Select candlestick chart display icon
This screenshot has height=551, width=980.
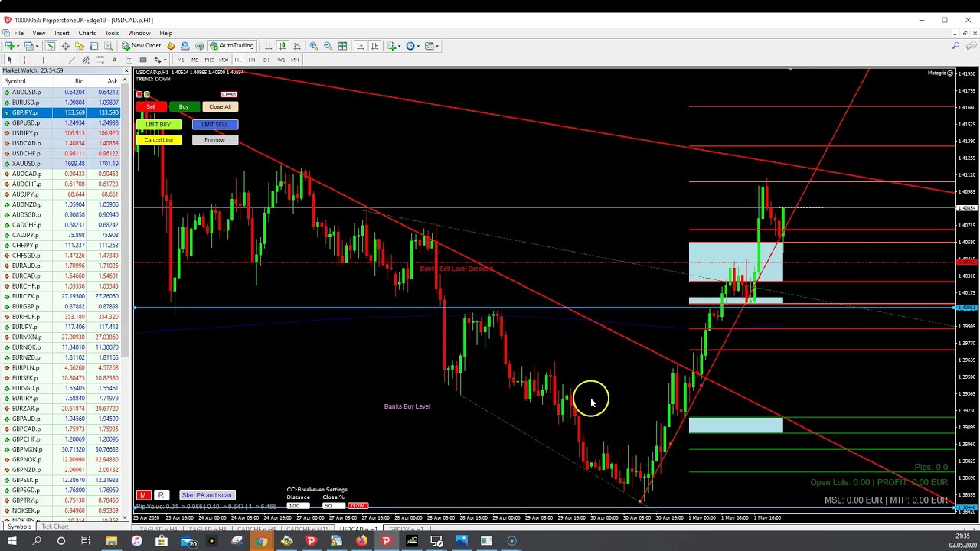pos(283,46)
